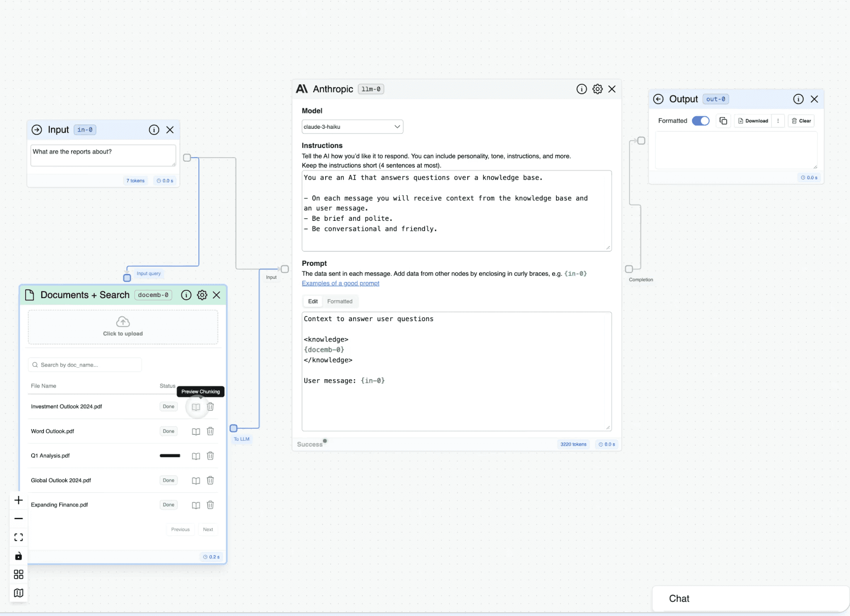The height and width of the screenshot is (616, 850).
Task: Open settings gear of the Anthropic node
Action: (x=598, y=89)
